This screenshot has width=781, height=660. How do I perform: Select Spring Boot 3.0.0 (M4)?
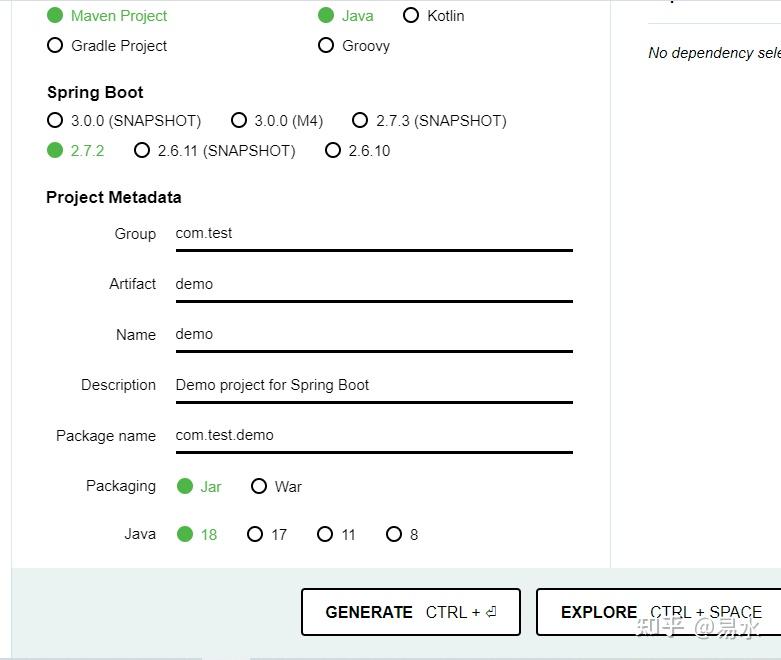(239, 121)
